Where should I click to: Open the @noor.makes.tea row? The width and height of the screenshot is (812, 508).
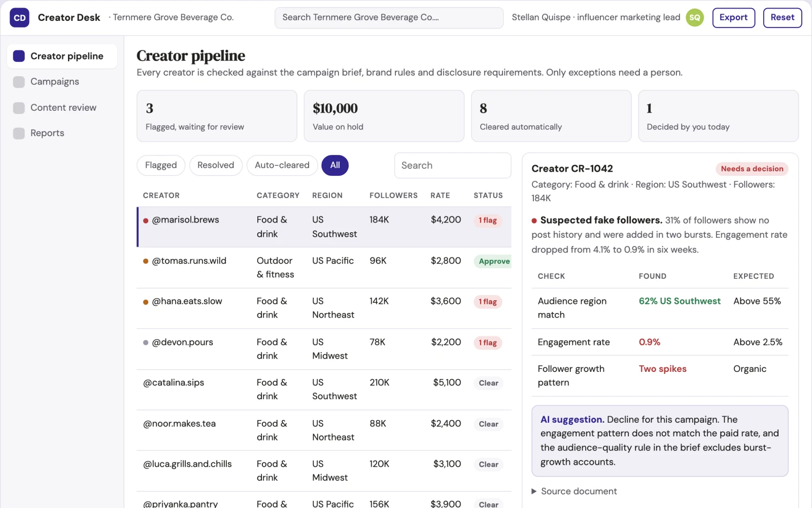click(324, 430)
